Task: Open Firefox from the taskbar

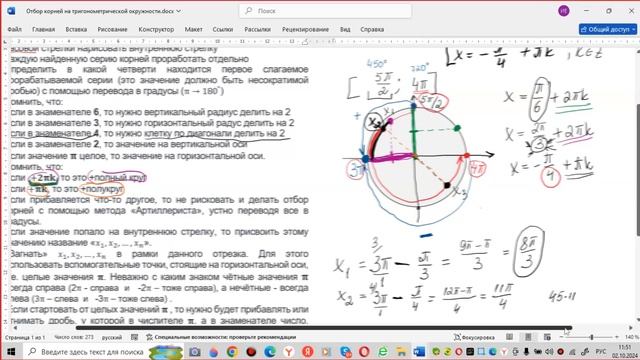Action: click(213, 351)
